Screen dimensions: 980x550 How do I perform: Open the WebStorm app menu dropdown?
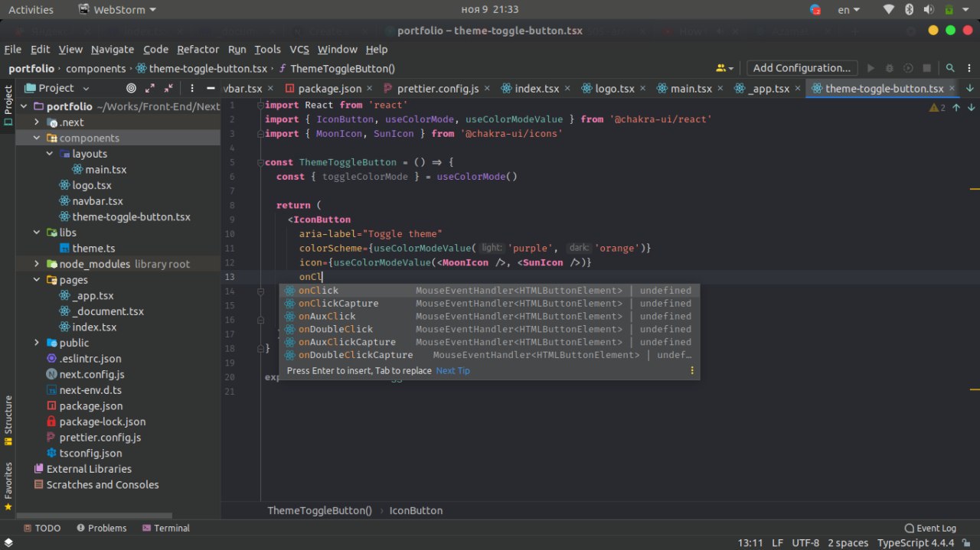pos(117,9)
